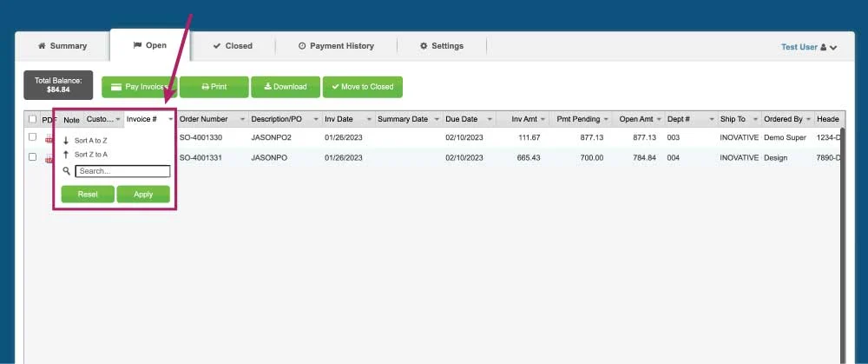
Task: Click the Print button
Action: pos(214,87)
